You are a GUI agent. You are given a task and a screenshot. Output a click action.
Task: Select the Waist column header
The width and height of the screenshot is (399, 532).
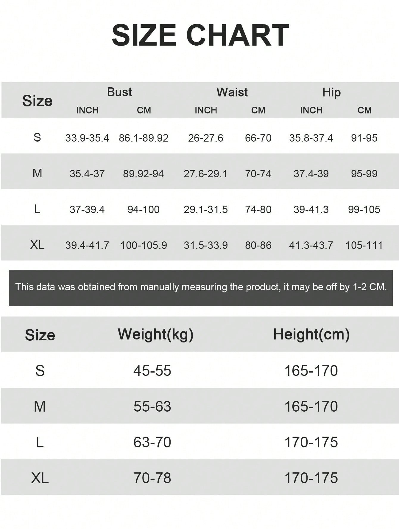[232, 92]
